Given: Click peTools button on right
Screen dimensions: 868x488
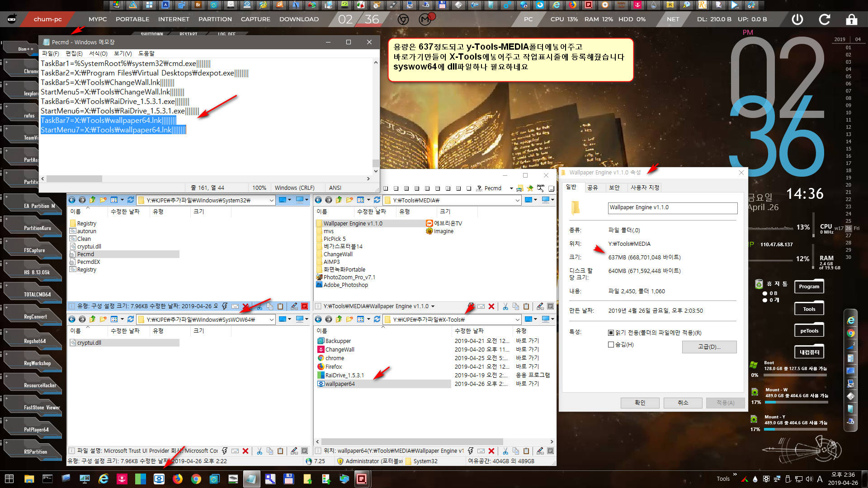Looking at the screenshot, I should pos(809,331).
